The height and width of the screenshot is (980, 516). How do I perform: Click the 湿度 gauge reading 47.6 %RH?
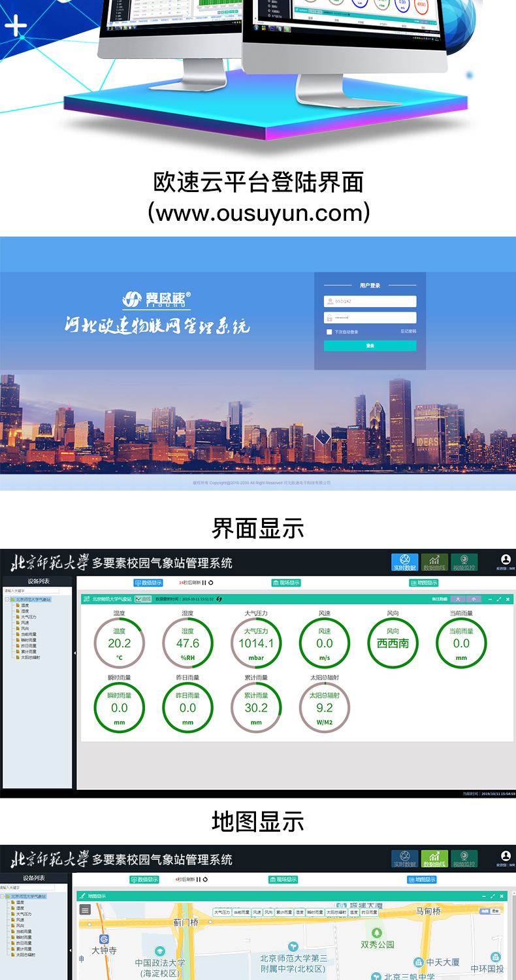pyautogui.click(x=187, y=644)
